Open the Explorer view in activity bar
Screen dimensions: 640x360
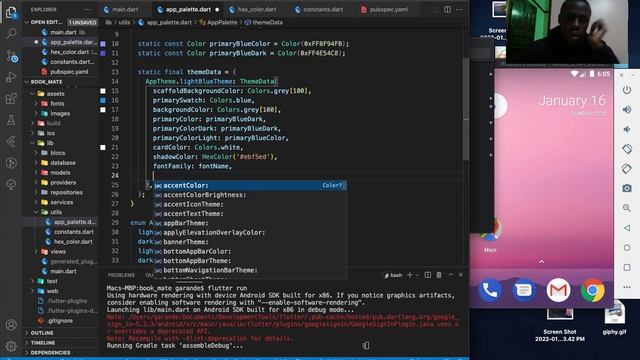tap(11, 12)
